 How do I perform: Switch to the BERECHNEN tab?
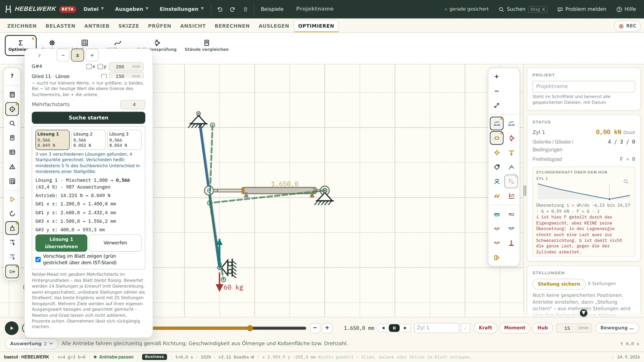tap(232, 26)
